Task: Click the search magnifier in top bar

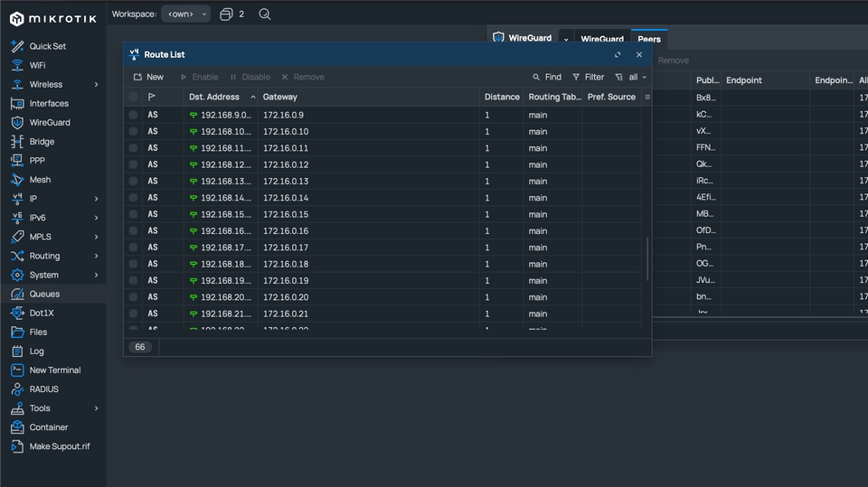Action: (x=265, y=14)
